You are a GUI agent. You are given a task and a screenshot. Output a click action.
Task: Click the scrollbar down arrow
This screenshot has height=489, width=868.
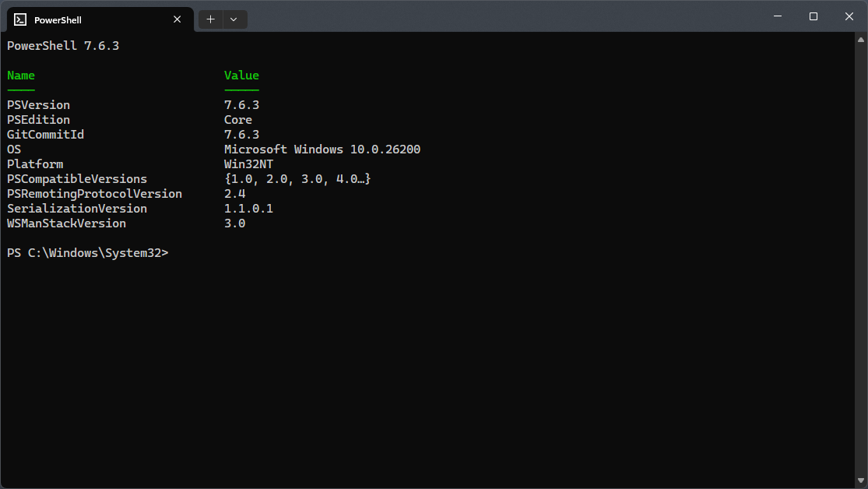click(x=861, y=480)
